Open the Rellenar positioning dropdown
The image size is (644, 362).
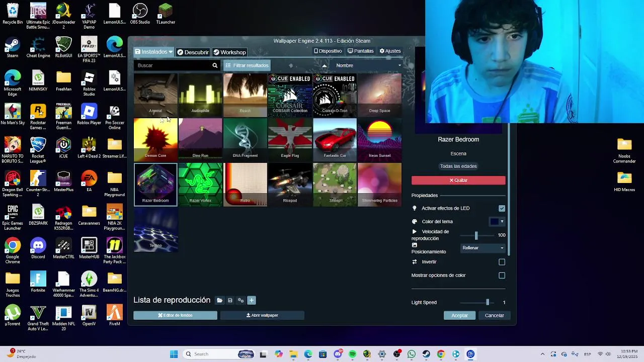click(483, 248)
